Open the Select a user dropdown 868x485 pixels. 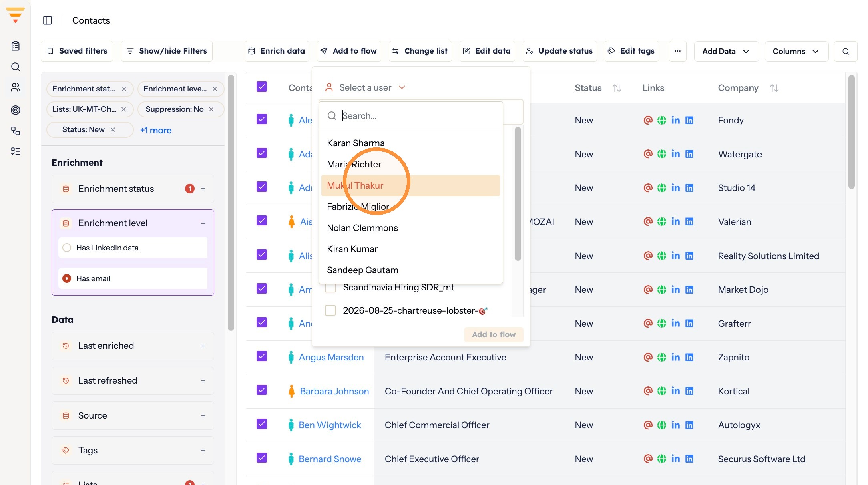tap(365, 87)
